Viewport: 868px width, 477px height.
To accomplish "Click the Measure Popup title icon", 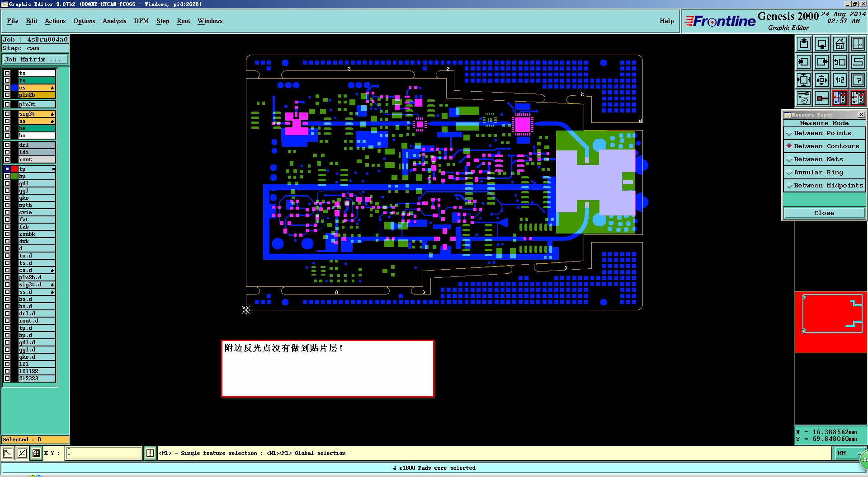I will pos(787,115).
